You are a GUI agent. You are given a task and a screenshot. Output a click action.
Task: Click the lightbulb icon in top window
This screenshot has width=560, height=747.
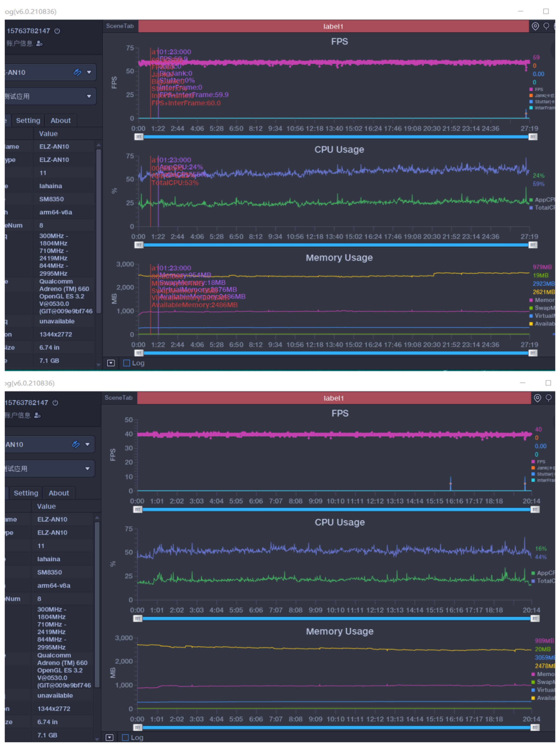pos(546,26)
